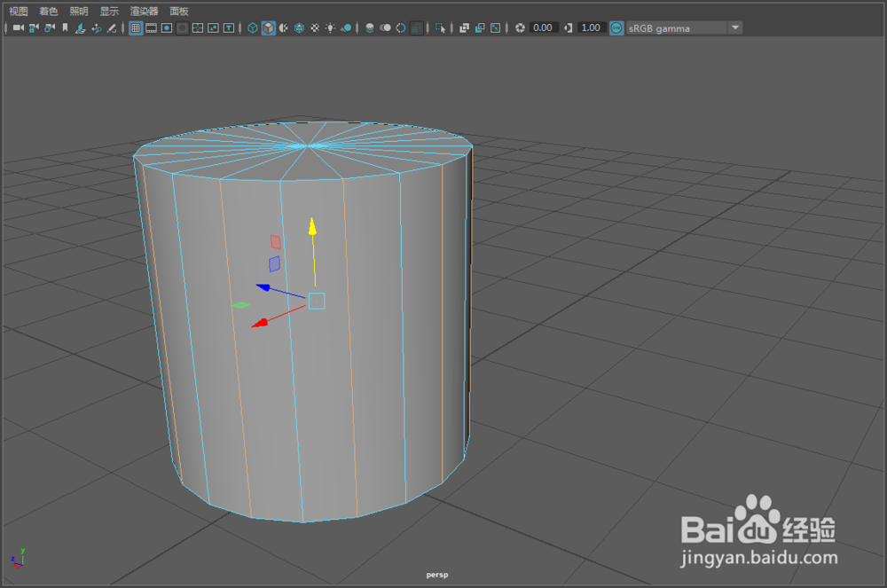Toggle the viewport Grid icon
Image resolution: width=887 pixels, height=588 pixels.
coord(136,27)
